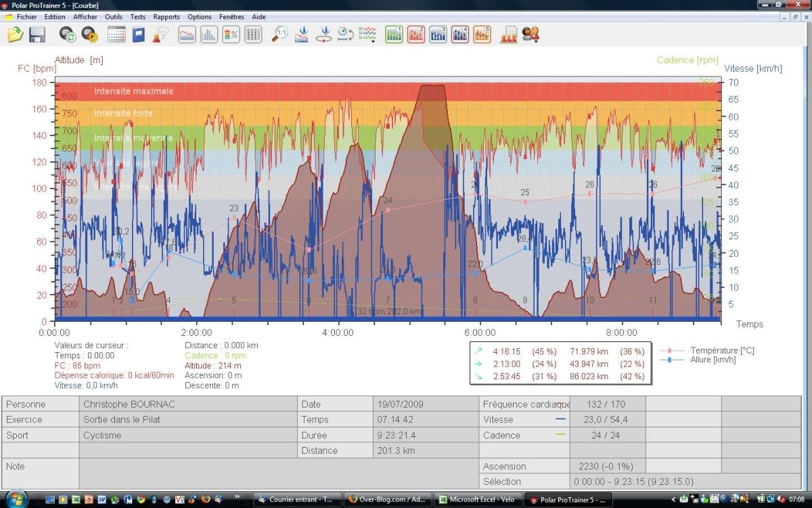Click the info icon with rotating arrow

[324, 34]
